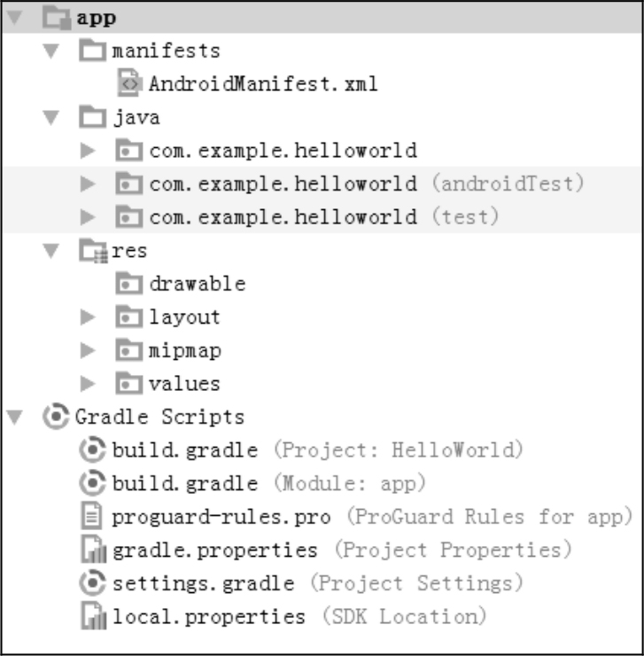This screenshot has width=644, height=656.
Task: Expand the mipmap folder arrow
Action: point(87,351)
